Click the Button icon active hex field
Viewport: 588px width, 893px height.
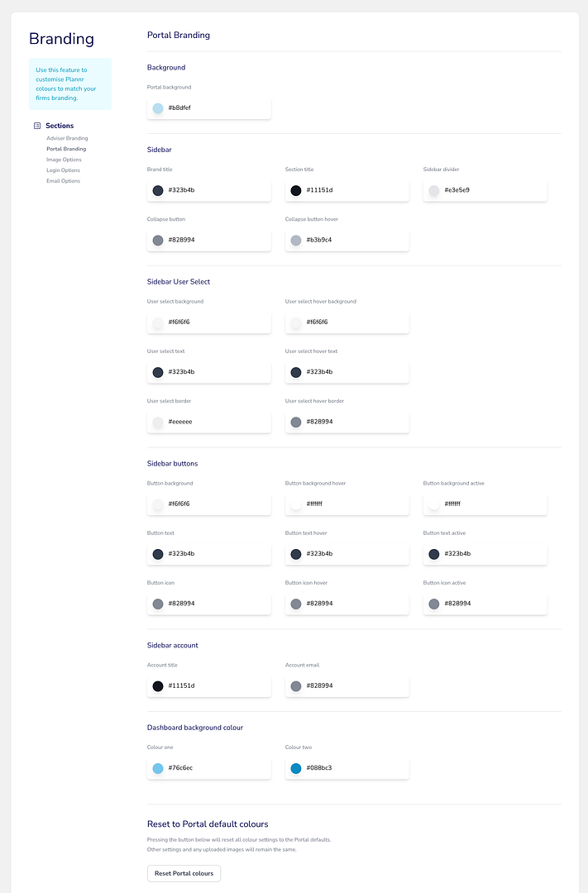485,604
